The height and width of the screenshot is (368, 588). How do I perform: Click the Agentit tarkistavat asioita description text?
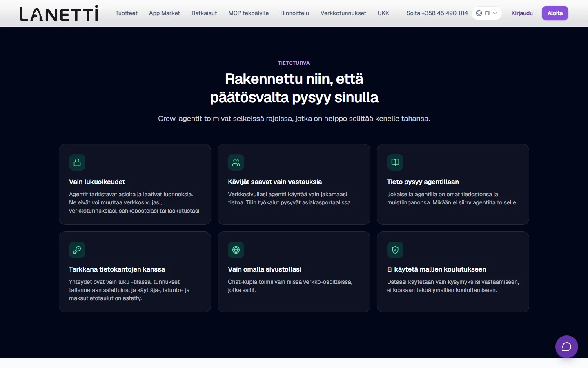(135, 202)
